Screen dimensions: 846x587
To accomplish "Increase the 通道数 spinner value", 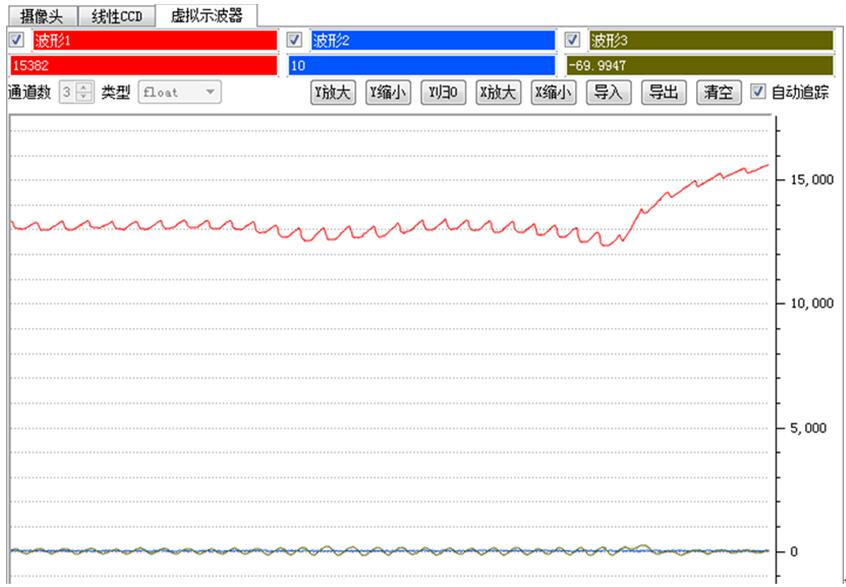I will (83, 87).
